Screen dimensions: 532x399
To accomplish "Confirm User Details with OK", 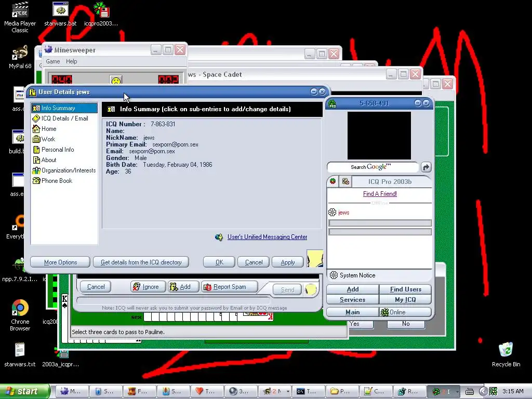I will (219, 262).
